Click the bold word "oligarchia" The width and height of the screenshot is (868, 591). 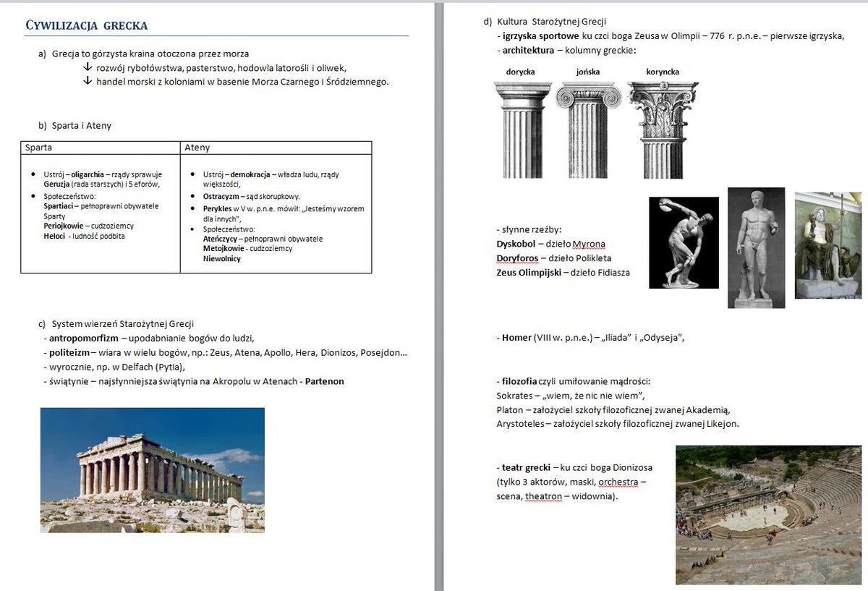pos(86,174)
